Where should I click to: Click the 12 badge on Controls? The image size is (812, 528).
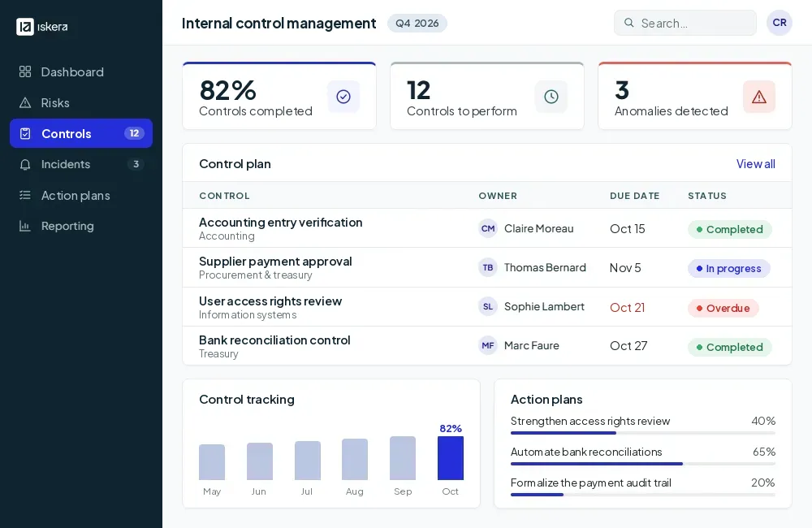tap(134, 133)
